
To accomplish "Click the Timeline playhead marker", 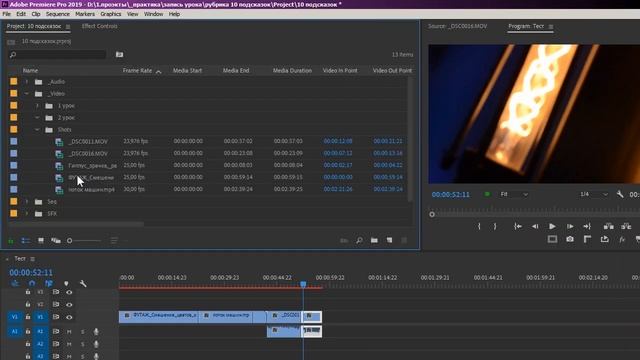I will click(303, 284).
